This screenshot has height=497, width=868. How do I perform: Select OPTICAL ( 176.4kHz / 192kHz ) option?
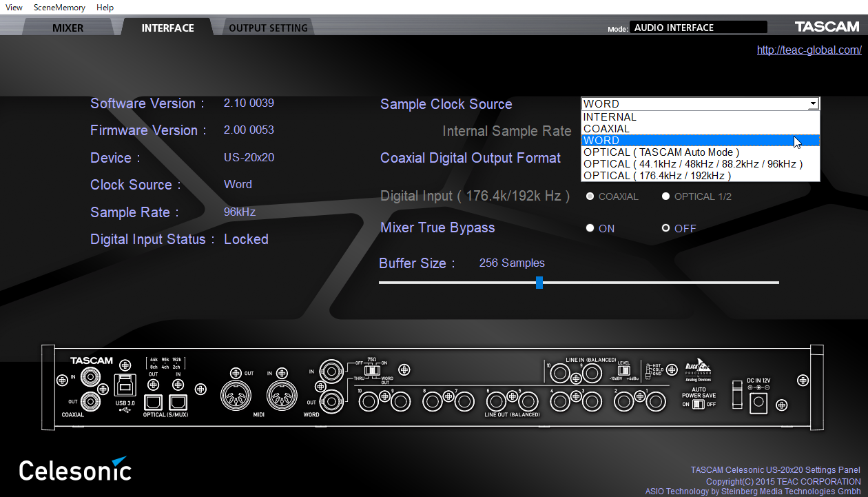(x=701, y=176)
